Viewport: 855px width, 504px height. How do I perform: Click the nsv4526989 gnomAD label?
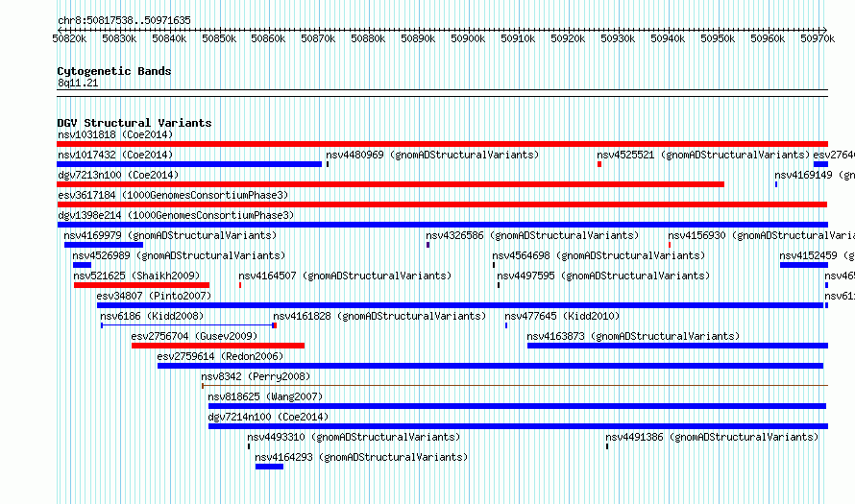coord(179,255)
